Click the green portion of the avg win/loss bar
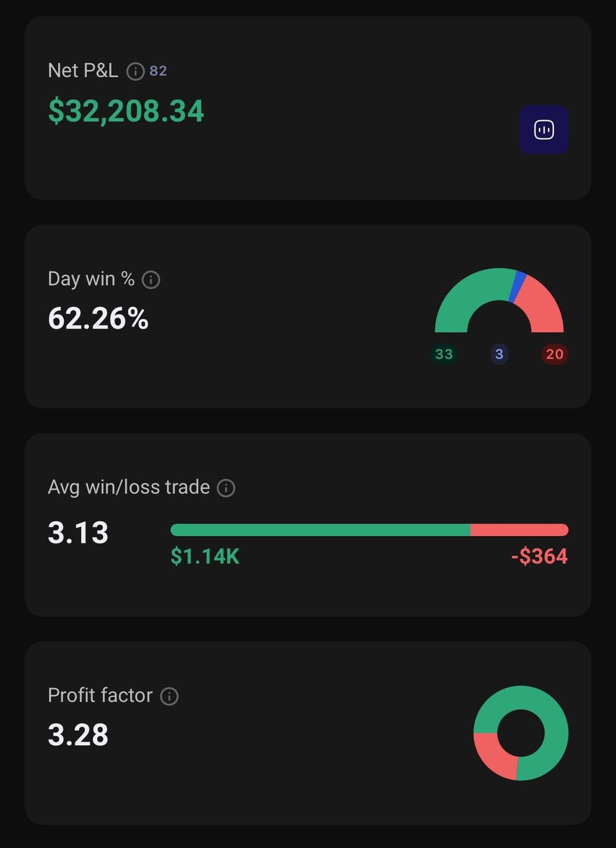 pos(319,530)
